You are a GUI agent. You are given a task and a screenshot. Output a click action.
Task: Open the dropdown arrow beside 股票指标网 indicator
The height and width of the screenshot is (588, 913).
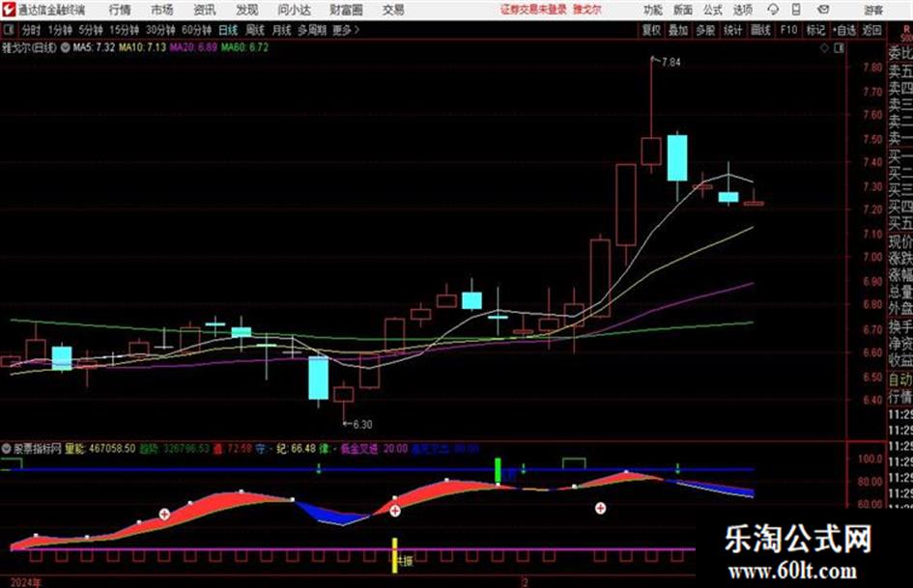(x=7, y=449)
